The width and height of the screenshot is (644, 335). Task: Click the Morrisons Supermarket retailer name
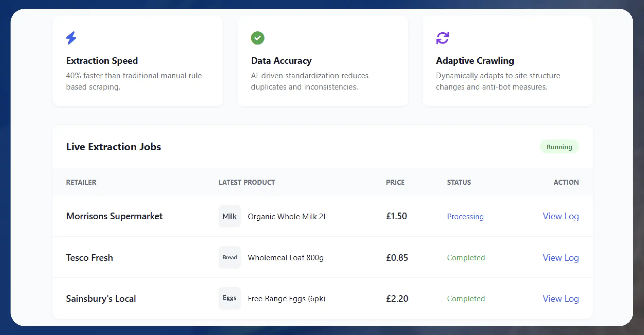point(114,216)
